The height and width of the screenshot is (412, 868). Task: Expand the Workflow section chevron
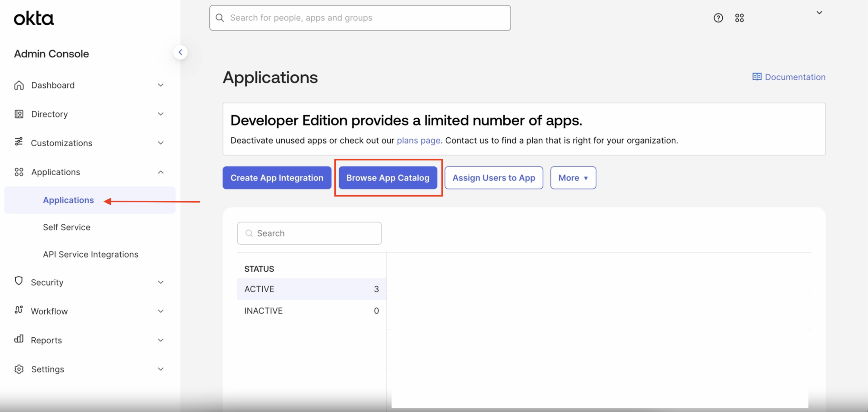click(x=161, y=311)
